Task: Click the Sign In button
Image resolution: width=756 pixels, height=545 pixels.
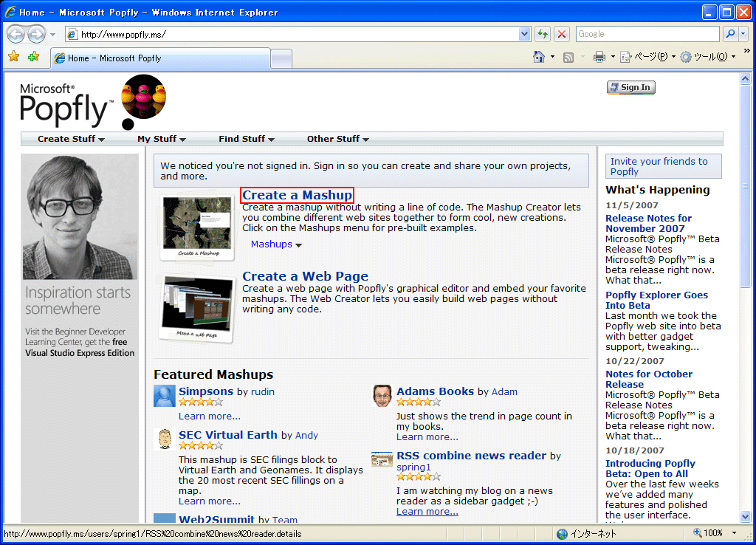Action: click(x=630, y=87)
